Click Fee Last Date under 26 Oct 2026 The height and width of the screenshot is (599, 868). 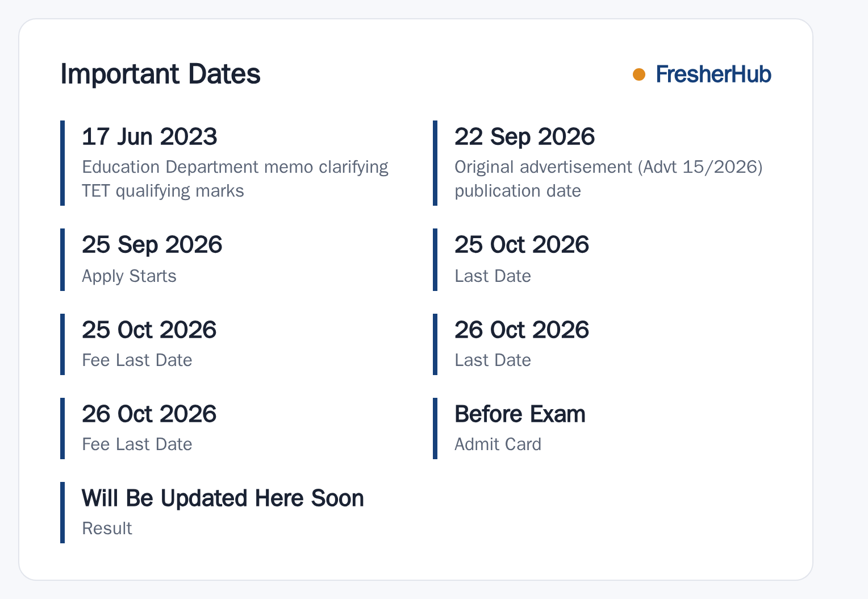[137, 444]
